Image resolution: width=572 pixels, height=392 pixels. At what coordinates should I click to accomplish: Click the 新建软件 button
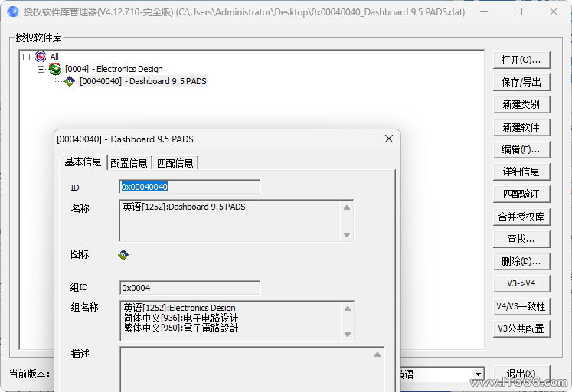(x=521, y=127)
